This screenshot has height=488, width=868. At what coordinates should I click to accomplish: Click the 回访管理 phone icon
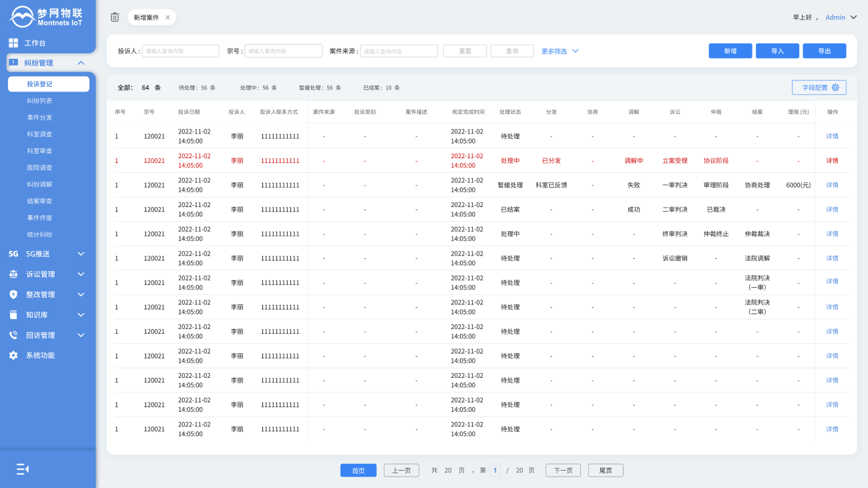point(13,335)
